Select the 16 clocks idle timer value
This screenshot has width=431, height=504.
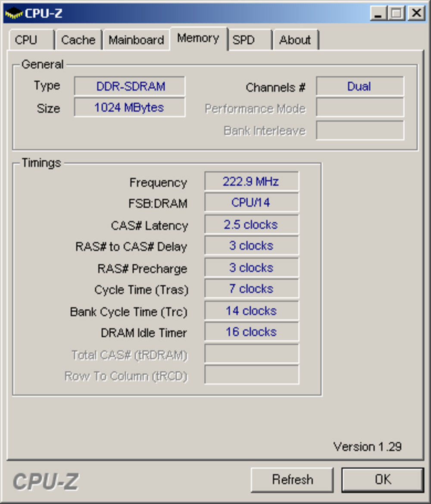click(252, 332)
